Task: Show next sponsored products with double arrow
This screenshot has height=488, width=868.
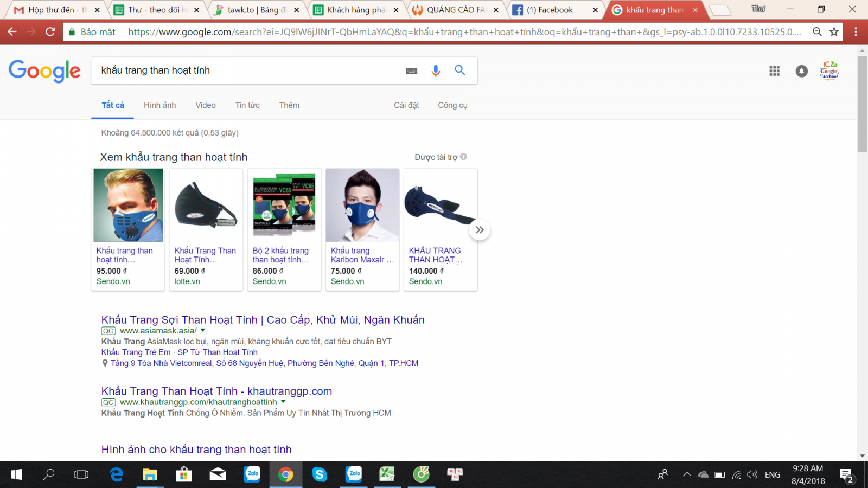Action: coord(480,230)
